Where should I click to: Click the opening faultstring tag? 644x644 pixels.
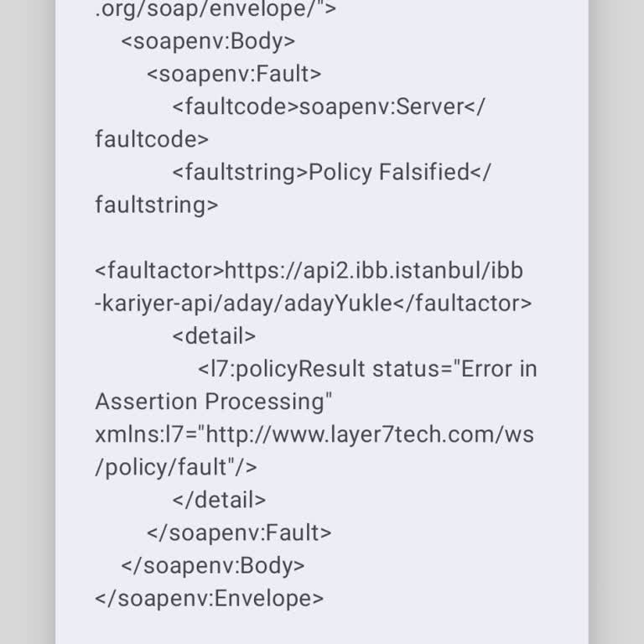[241, 172]
